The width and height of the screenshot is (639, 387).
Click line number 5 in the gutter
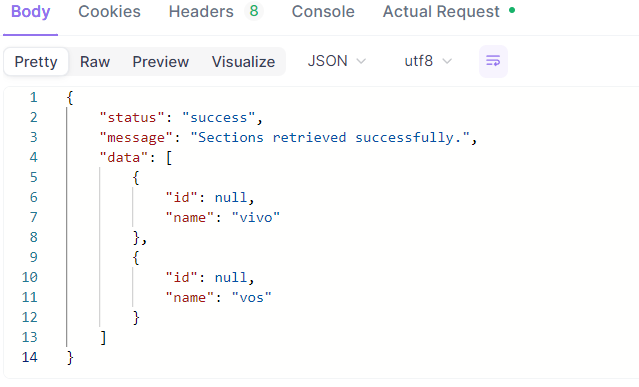click(x=33, y=178)
